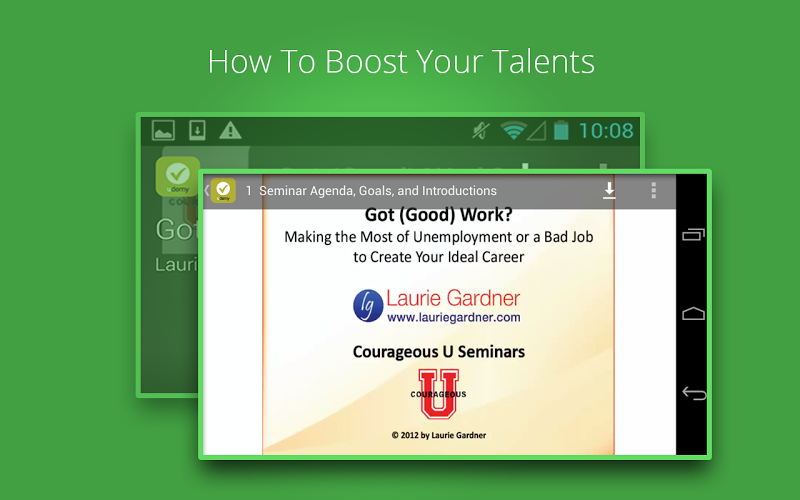Tap the large Udemy logo in back window
Viewport: 800px width, 500px height.
177,176
